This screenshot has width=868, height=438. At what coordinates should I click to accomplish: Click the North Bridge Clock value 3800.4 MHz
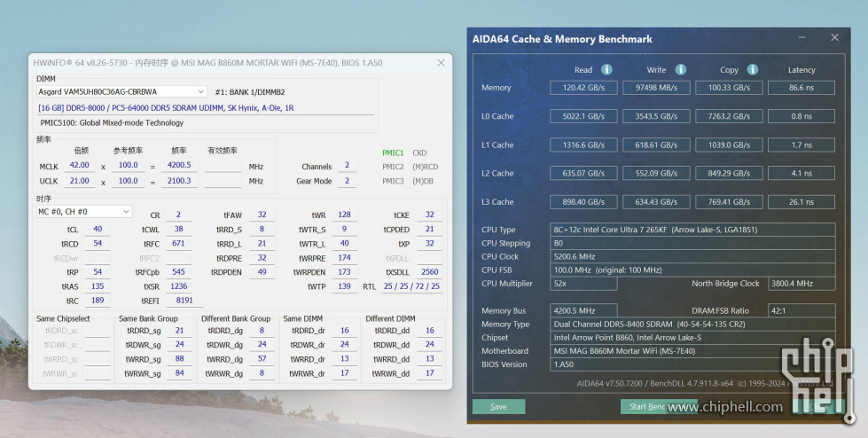pyautogui.click(x=801, y=283)
